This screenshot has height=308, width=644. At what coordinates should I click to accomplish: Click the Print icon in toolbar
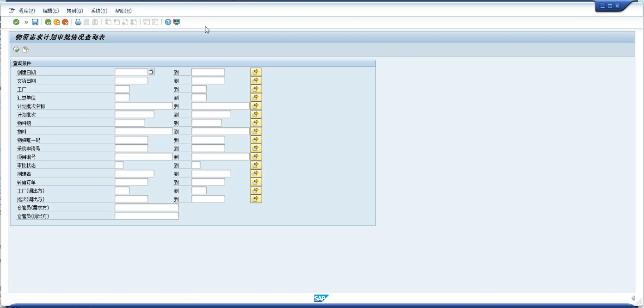click(78, 22)
